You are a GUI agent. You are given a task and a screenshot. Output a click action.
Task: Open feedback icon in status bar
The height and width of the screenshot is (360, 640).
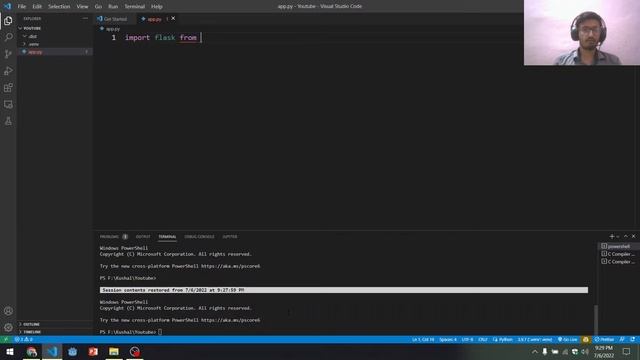622,340
